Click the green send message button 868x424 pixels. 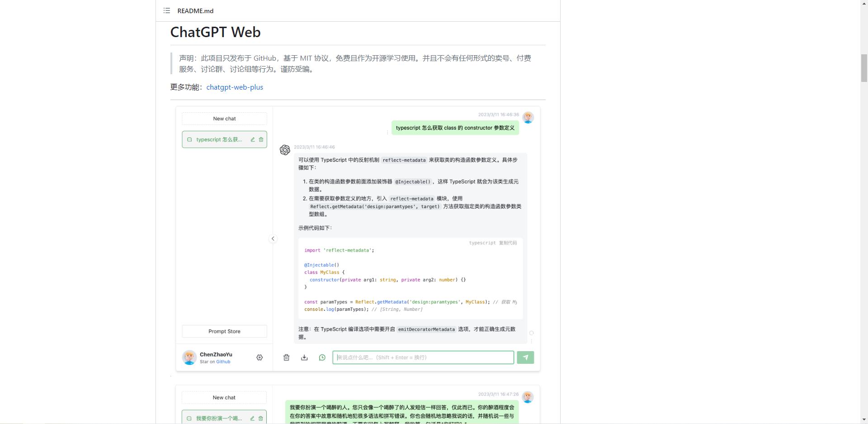pos(525,357)
